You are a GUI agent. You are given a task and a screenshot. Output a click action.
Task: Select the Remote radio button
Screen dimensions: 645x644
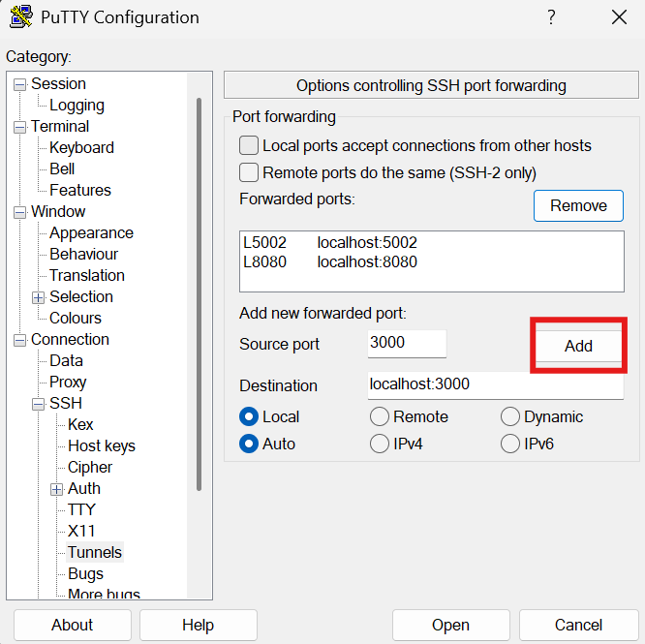[x=380, y=416]
